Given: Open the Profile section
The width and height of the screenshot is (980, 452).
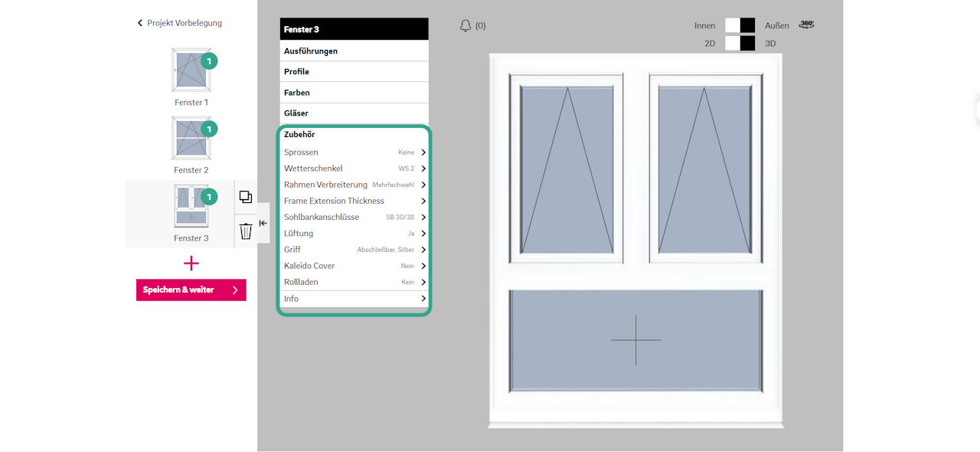Looking at the screenshot, I should pos(354,71).
